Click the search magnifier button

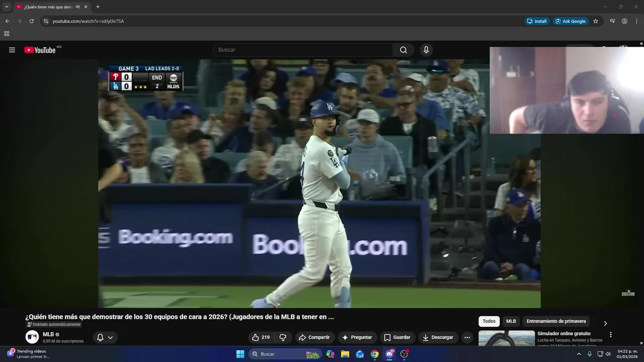(x=404, y=50)
